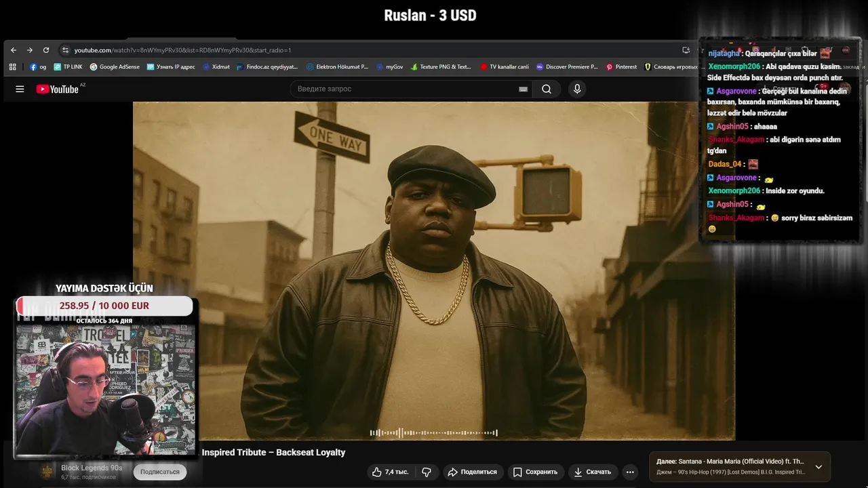
Task: Open the Facebook 'og' bookmark
Action: (38, 67)
